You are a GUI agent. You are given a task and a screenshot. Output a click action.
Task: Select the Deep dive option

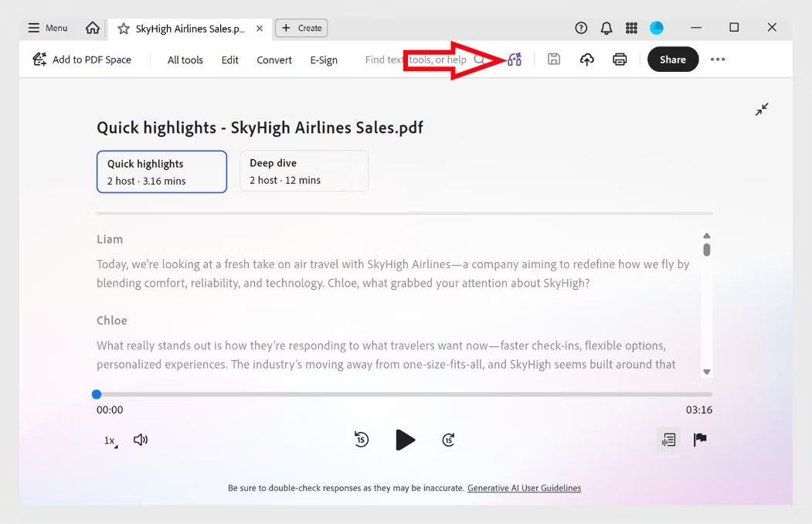[x=304, y=172]
